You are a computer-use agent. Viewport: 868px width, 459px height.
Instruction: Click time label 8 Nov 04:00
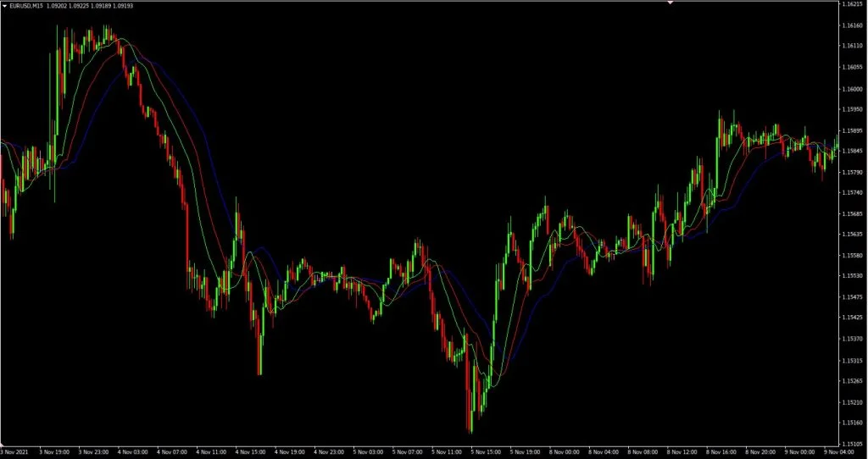(x=604, y=452)
